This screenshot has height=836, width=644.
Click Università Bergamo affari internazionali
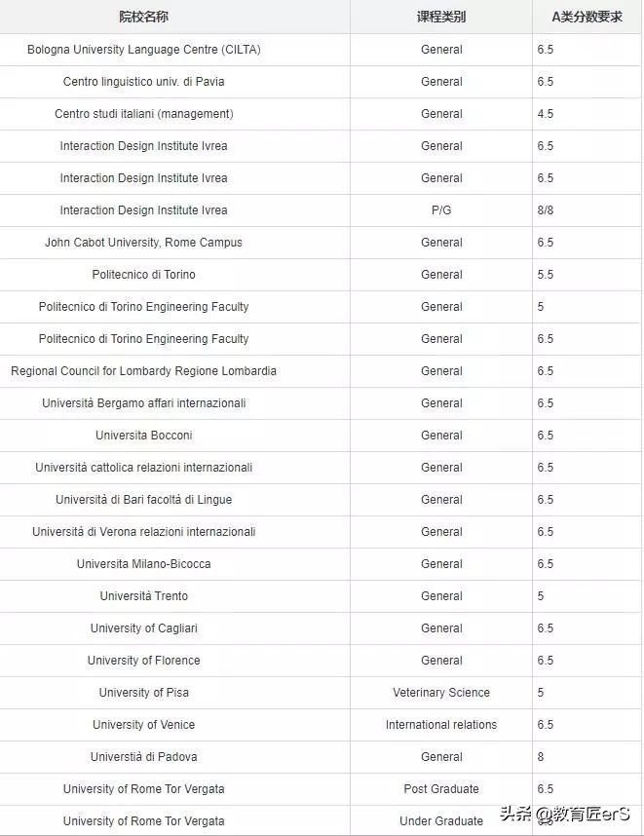click(x=144, y=403)
